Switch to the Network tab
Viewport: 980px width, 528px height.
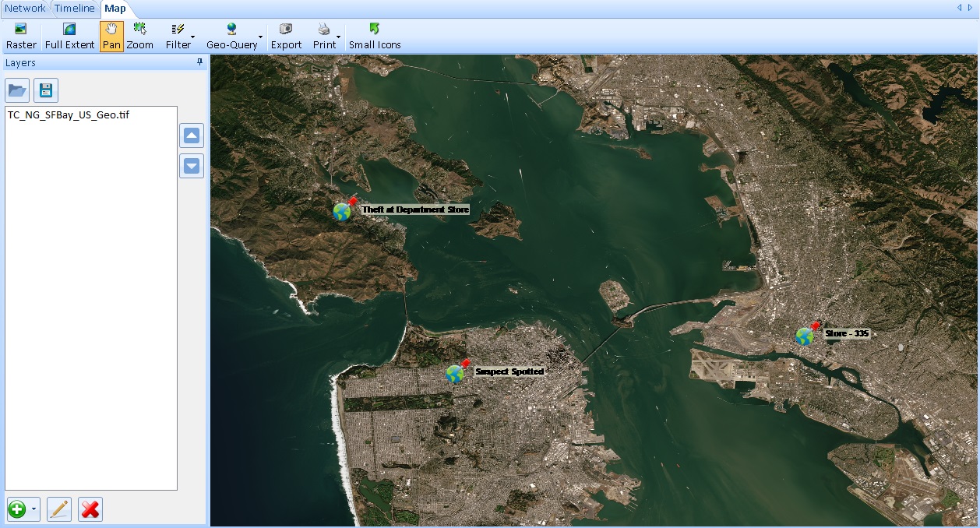pos(24,8)
